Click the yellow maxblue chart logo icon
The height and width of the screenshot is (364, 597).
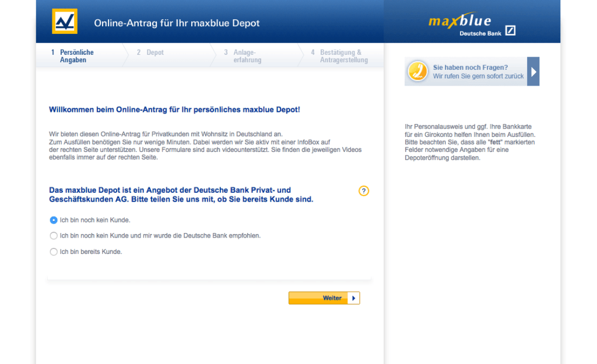coord(65,22)
